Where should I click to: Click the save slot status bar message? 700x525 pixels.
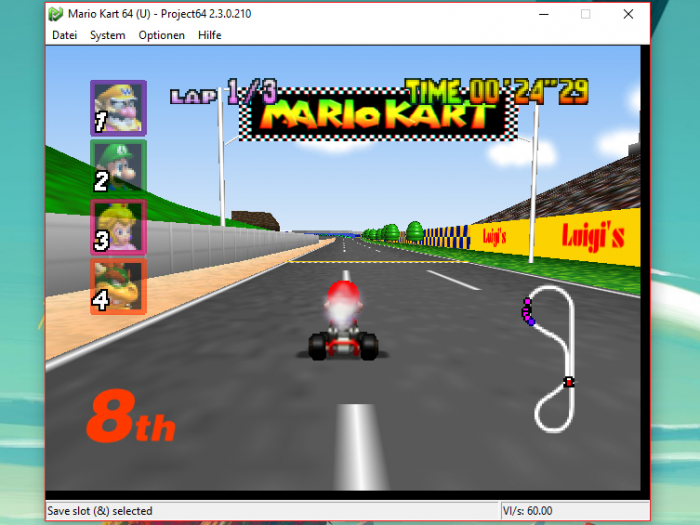[100, 511]
